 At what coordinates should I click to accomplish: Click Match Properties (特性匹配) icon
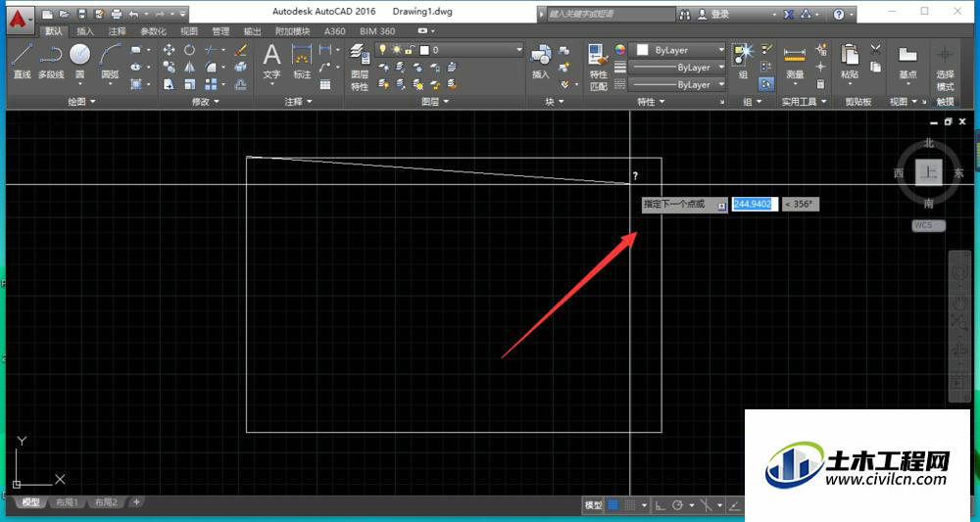click(598, 68)
